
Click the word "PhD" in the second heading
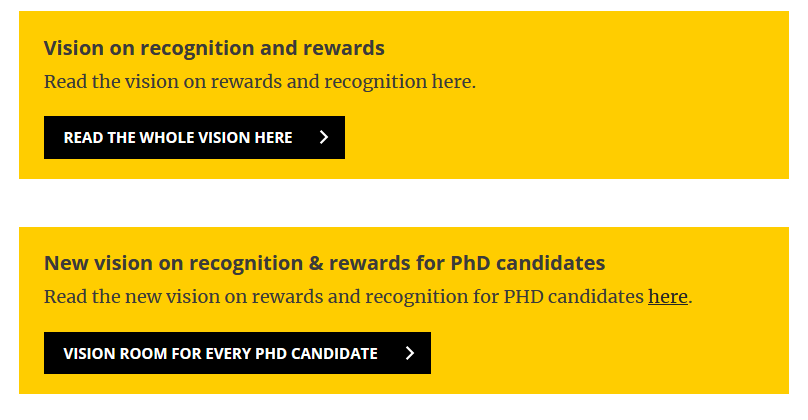click(470, 264)
